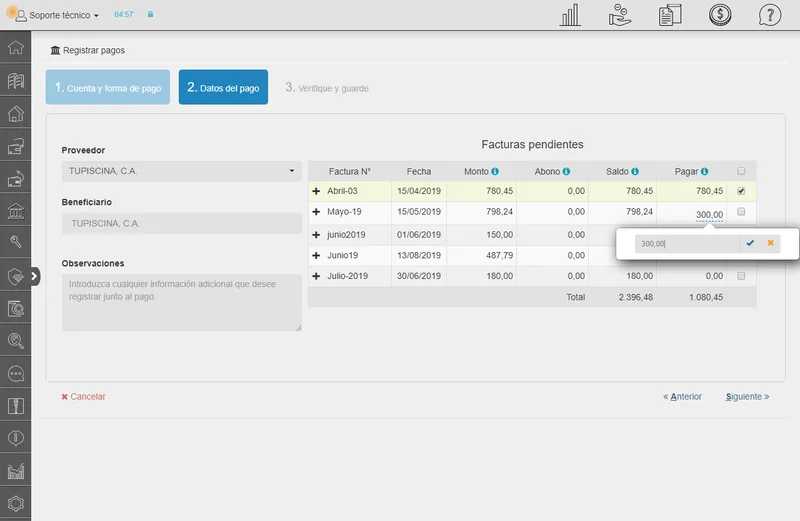Click the lock icon beside the timer

coord(151,14)
